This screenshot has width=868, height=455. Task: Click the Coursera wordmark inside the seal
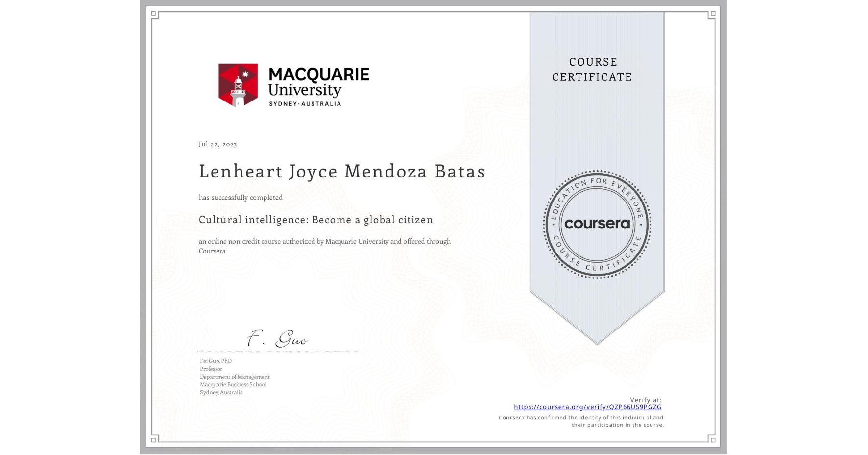597,224
